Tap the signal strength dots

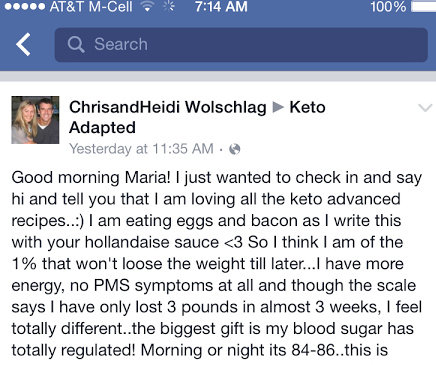[25, 7]
